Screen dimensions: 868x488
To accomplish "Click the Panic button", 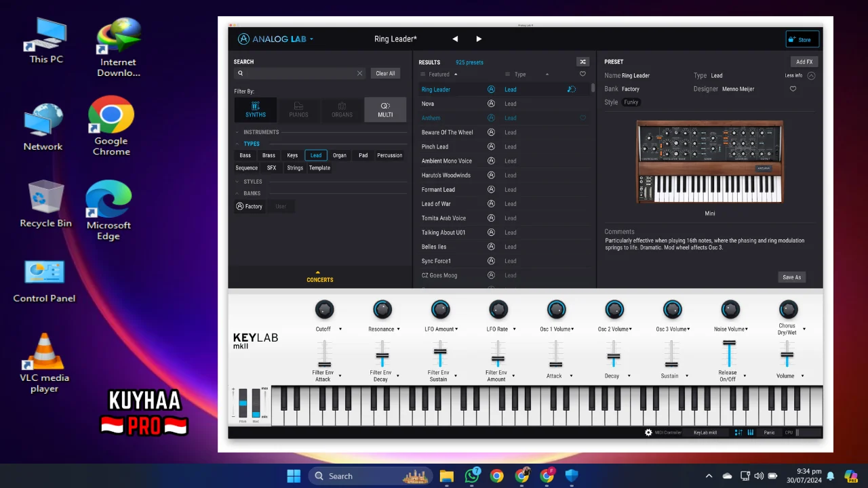I will pyautogui.click(x=769, y=432).
